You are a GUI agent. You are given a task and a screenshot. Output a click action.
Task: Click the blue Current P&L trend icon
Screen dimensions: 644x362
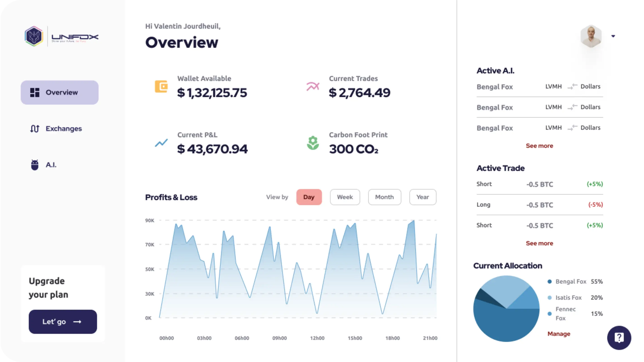pyautogui.click(x=161, y=143)
